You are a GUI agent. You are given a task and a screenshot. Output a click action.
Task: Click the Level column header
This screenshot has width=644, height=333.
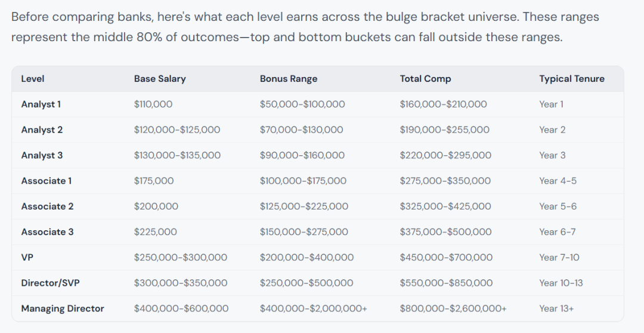[x=32, y=79]
